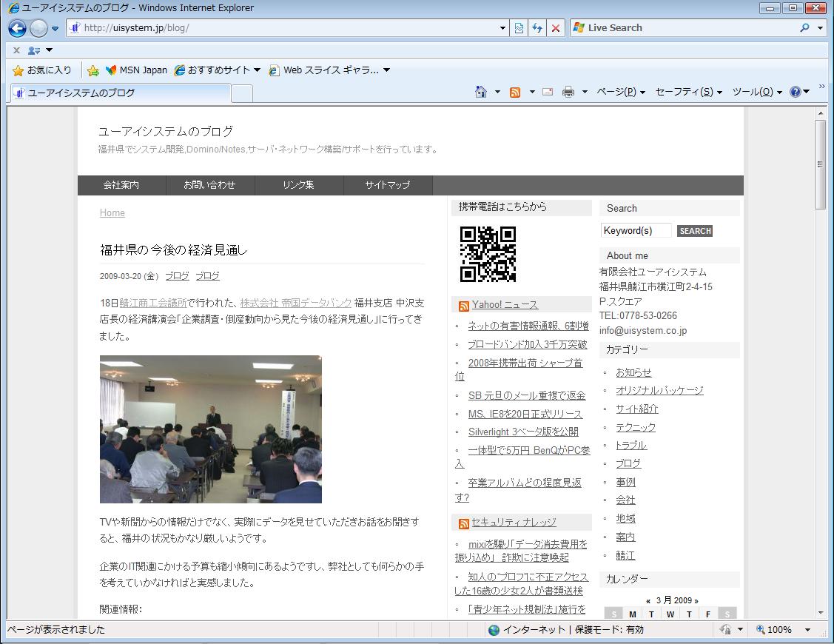Image resolution: width=834 pixels, height=644 pixels.
Task: Click the RSS icon beside セキュリティナレッジ
Action: [464, 524]
